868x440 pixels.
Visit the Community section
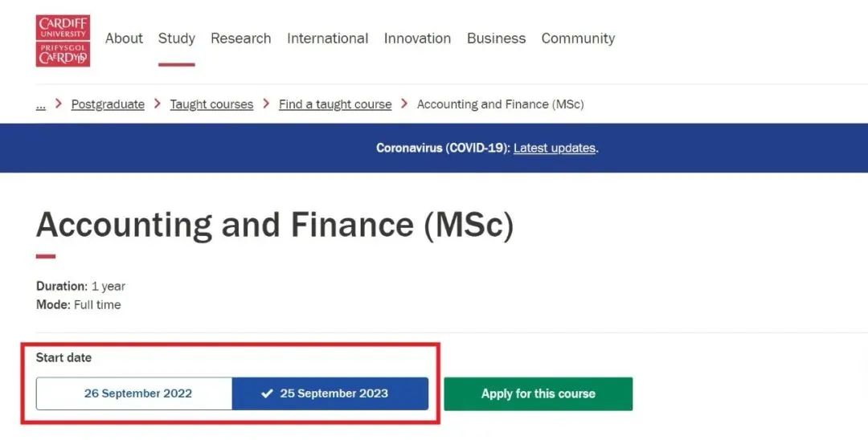tap(578, 39)
